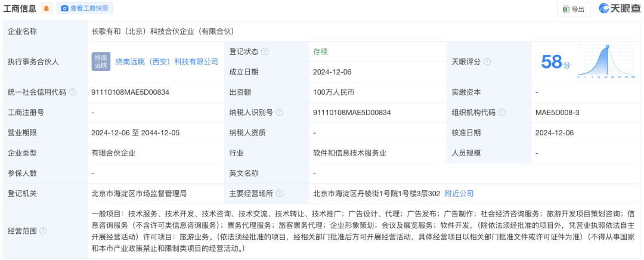Show help for 纳税人识别号
The width and height of the screenshot is (644, 260).
[x=280, y=113]
